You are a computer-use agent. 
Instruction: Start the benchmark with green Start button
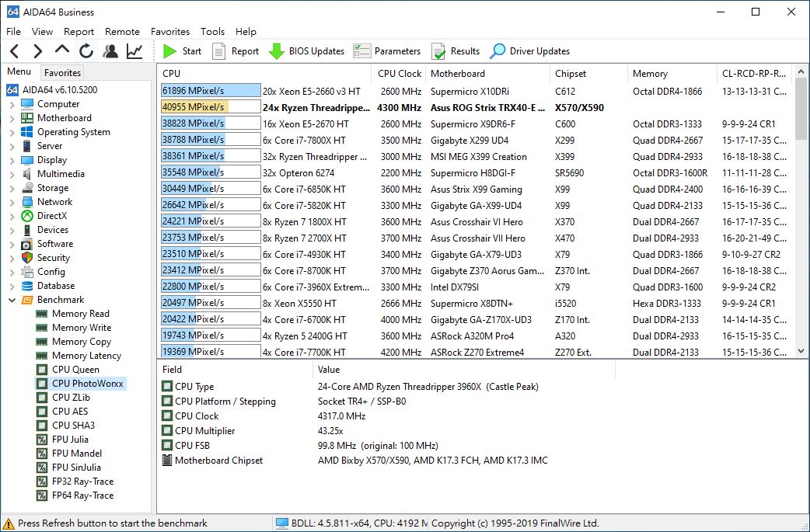183,51
